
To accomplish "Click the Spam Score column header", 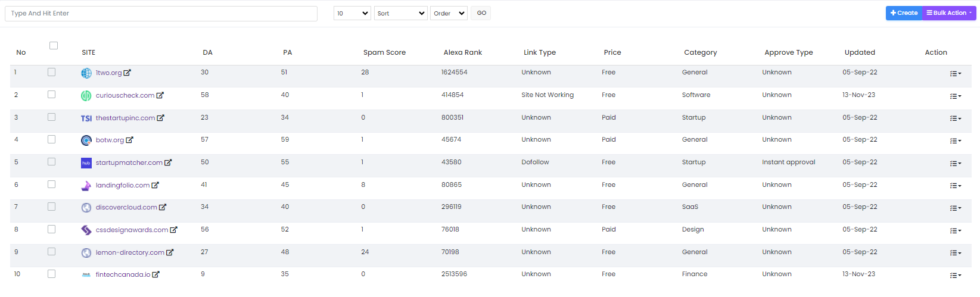I will 384,52.
